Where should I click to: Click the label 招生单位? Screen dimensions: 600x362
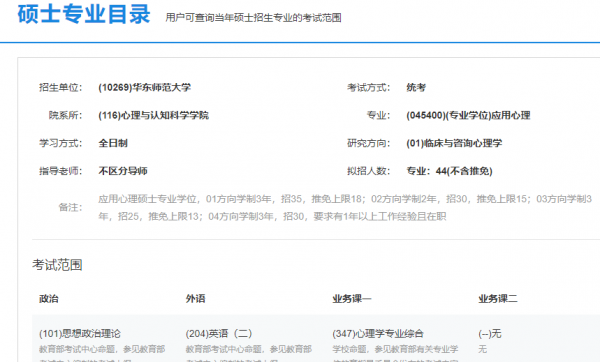click(x=60, y=88)
